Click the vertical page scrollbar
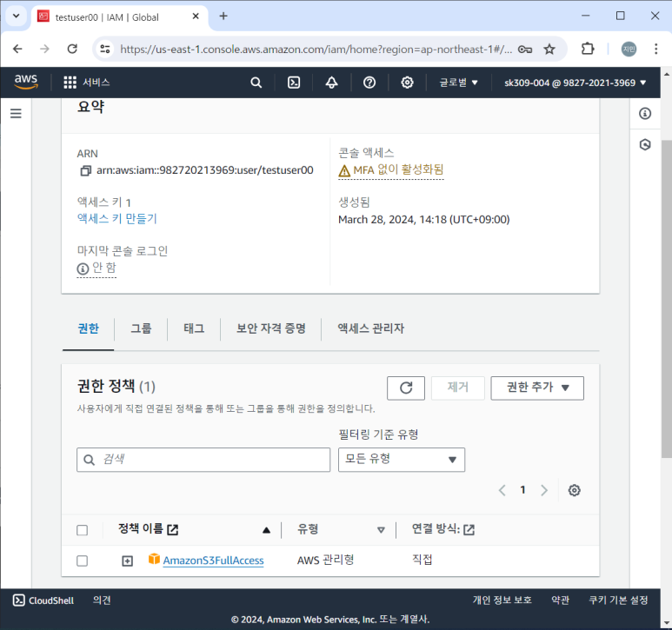This screenshot has height=630, width=672. click(x=667, y=300)
